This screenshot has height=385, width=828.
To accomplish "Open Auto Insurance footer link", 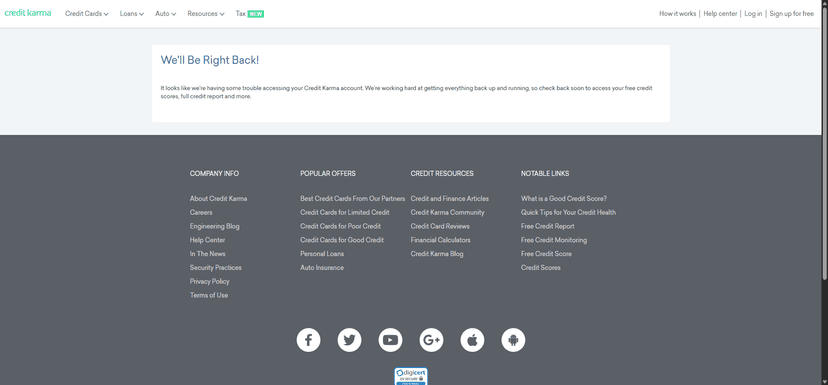I will pos(322,268).
